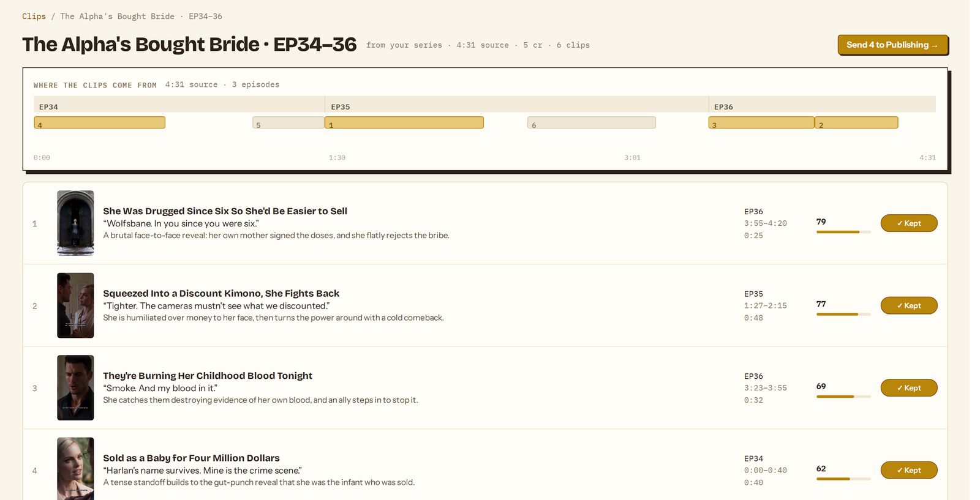The height and width of the screenshot is (500, 980).
Task: Toggle Kept on the Four Million Dollars clip
Action: [909, 470]
